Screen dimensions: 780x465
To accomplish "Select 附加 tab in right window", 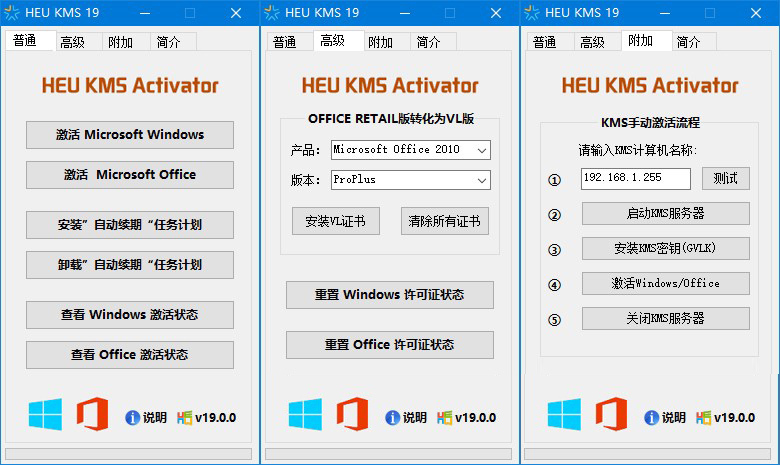I will (x=647, y=41).
